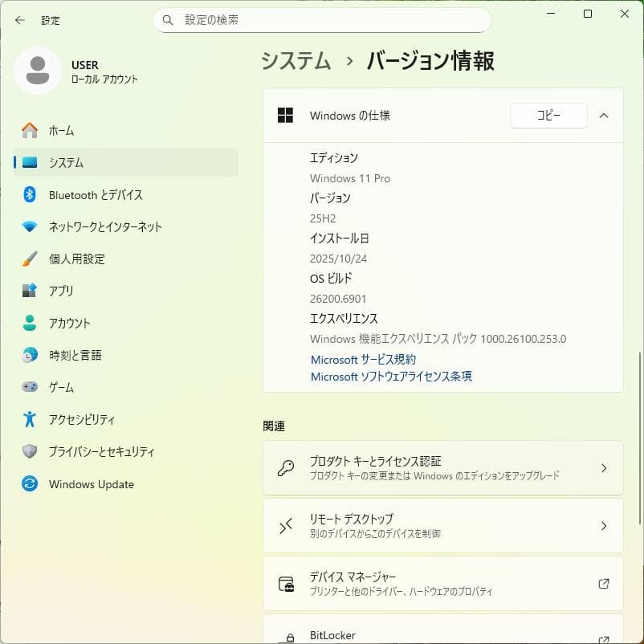Open the Microsoft サービス規約 link

(363, 359)
